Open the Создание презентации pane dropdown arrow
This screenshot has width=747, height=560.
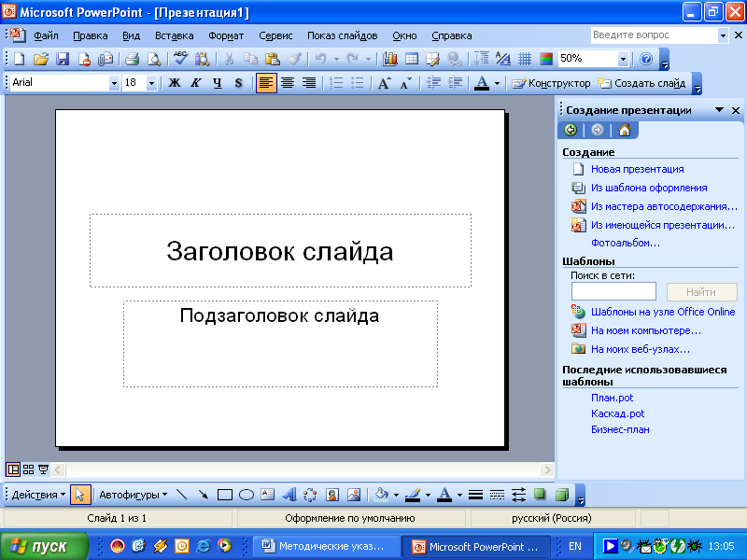point(719,110)
